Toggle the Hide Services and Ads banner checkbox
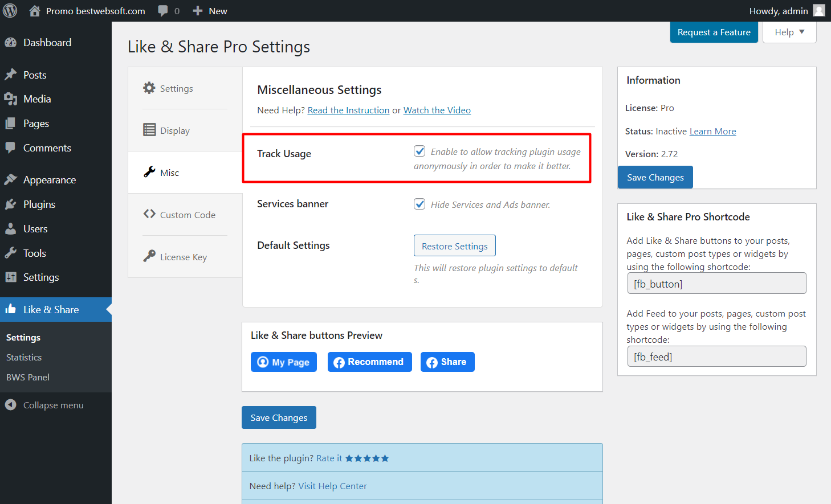This screenshot has width=831, height=504. click(x=419, y=204)
